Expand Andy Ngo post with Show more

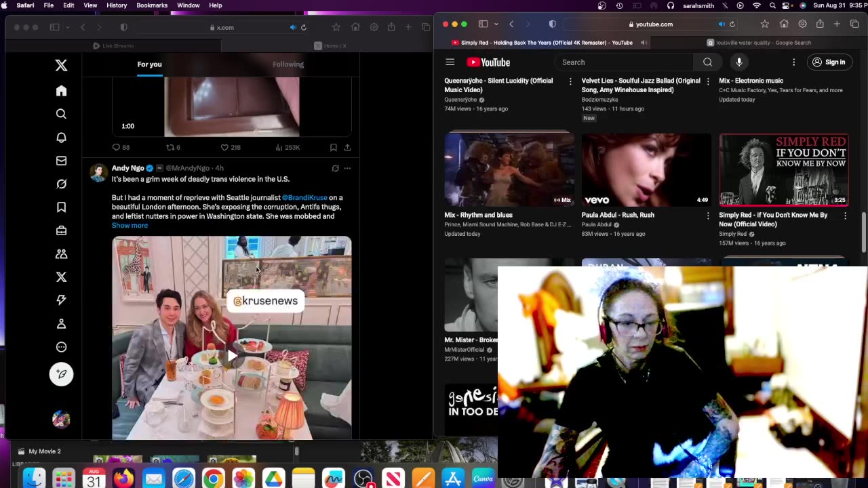(130, 225)
